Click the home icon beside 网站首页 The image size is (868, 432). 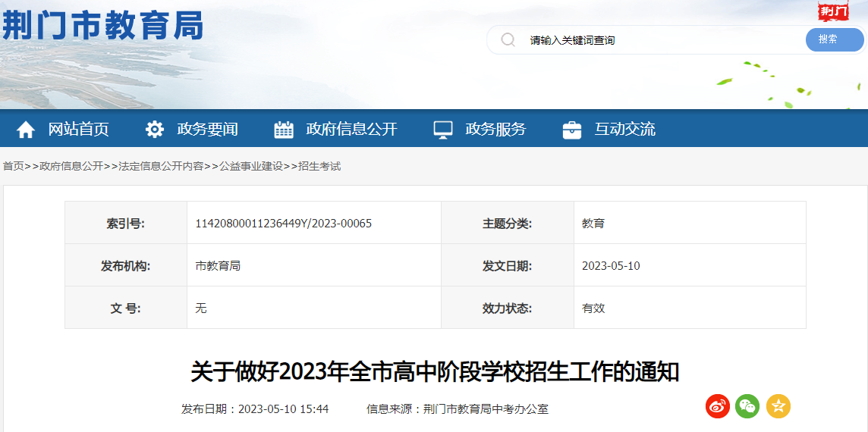[x=26, y=130]
